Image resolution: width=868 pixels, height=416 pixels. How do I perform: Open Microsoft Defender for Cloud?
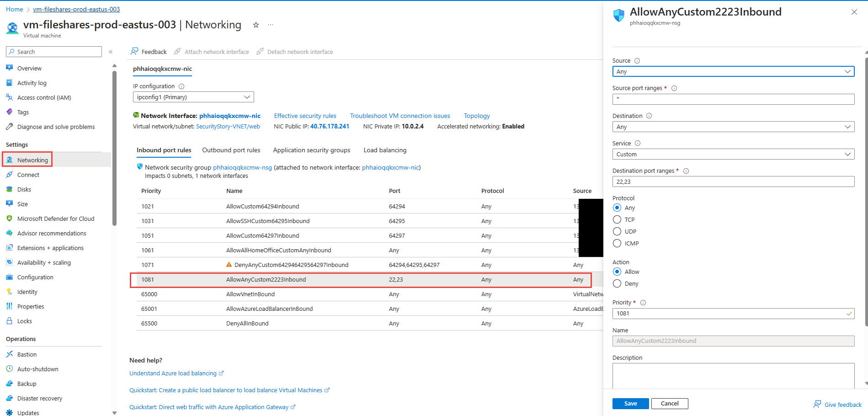click(x=55, y=219)
